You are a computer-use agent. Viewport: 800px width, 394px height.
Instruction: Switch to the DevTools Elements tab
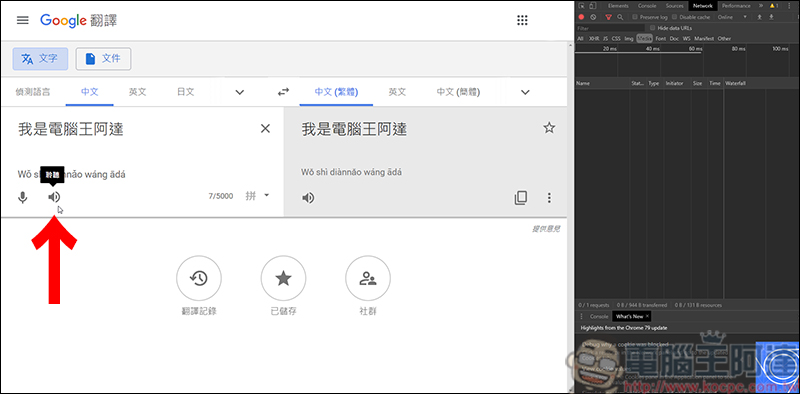pyautogui.click(x=618, y=6)
